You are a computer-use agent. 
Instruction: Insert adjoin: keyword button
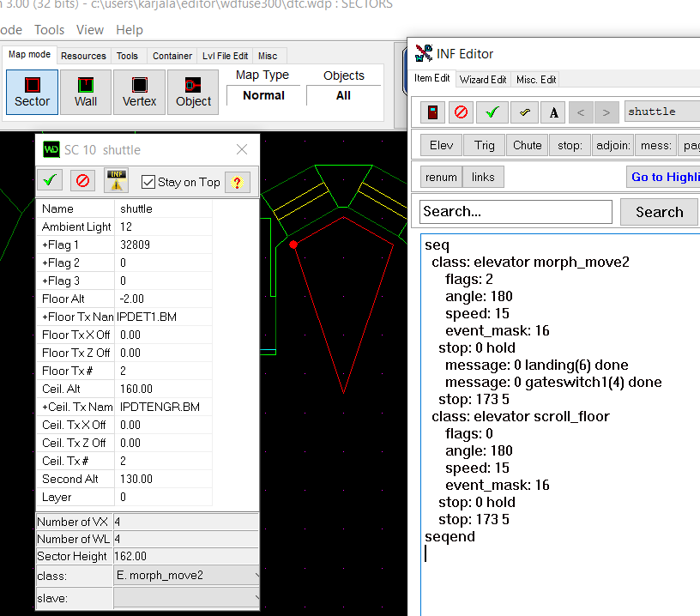(x=613, y=145)
